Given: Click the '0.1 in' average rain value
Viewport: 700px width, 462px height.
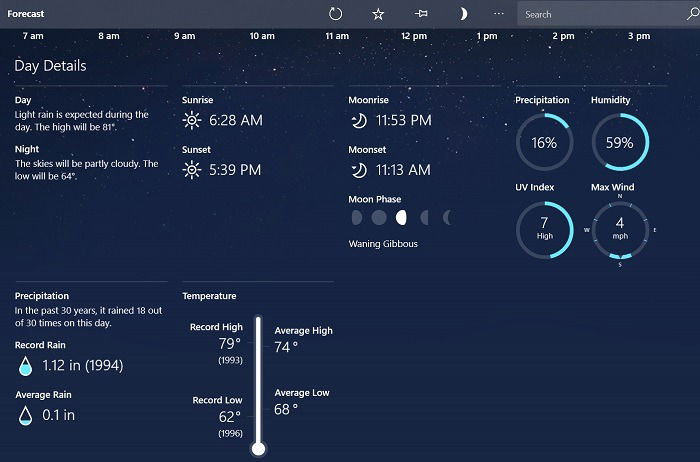Looking at the screenshot, I should coord(58,415).
